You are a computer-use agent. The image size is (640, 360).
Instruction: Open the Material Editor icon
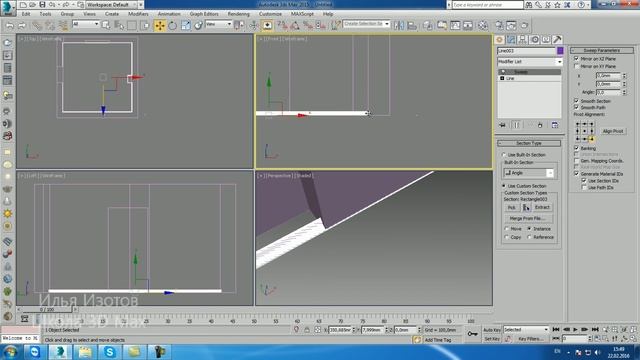pos(483,25)
